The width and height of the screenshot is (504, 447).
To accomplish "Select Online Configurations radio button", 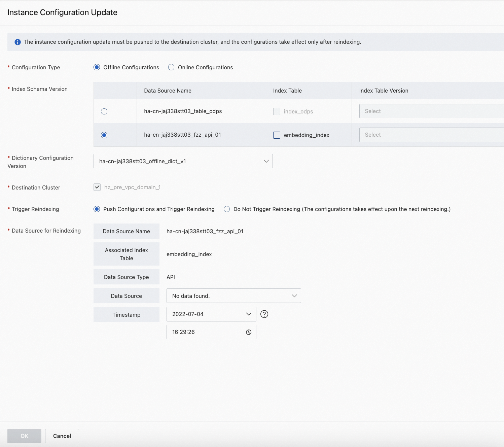I will [171, 67].
